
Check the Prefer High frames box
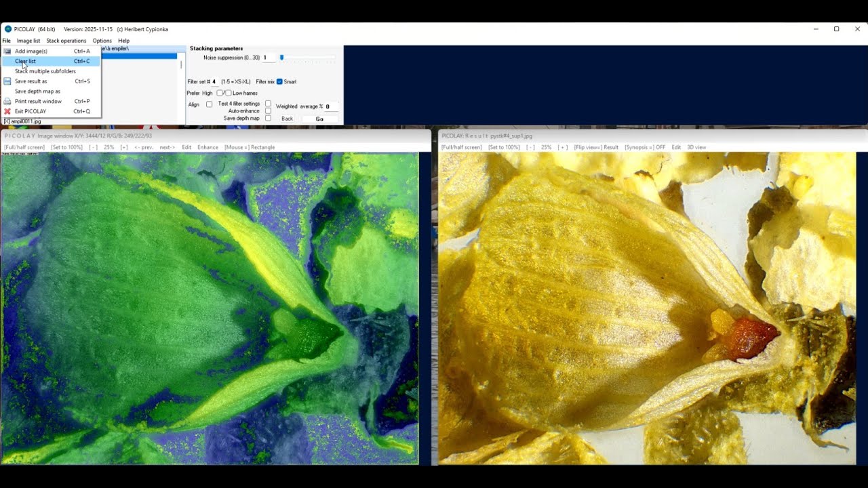[220, 93]
